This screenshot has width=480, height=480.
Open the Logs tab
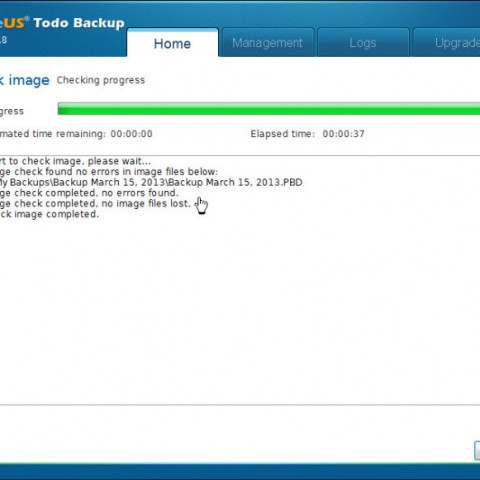(363, 43)
